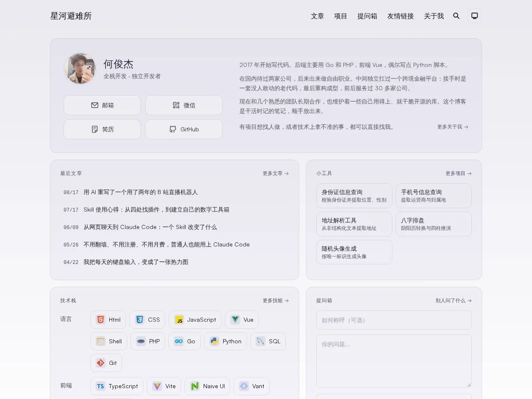Open 关于我 navigation item

coord(434,16)
